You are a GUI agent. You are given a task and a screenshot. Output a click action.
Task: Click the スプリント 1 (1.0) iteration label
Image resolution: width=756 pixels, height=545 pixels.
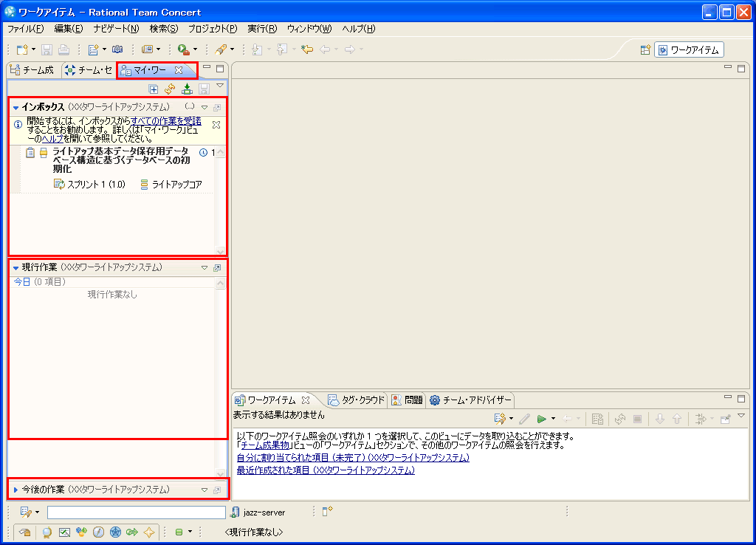(x=89, y=184)
